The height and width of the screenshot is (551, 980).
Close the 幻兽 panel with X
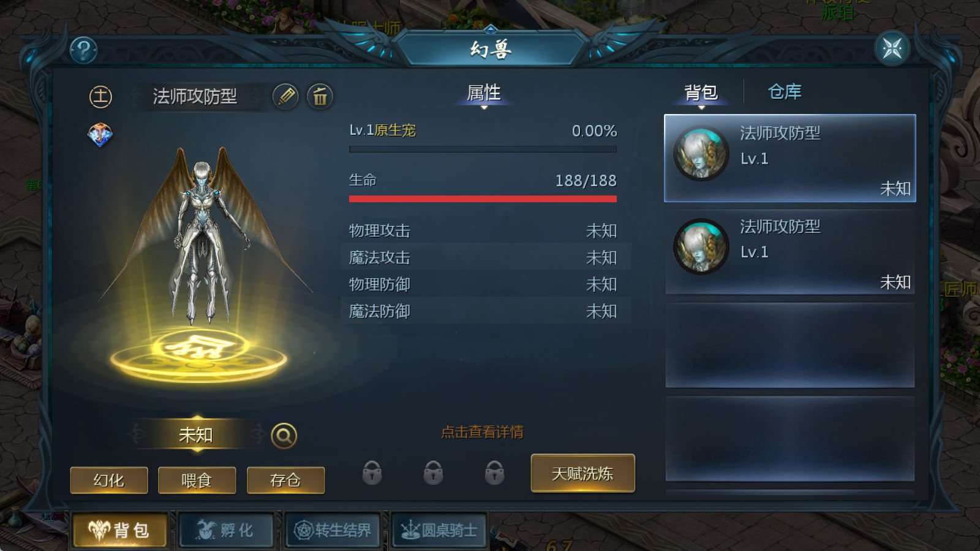(x=892, y=48)
